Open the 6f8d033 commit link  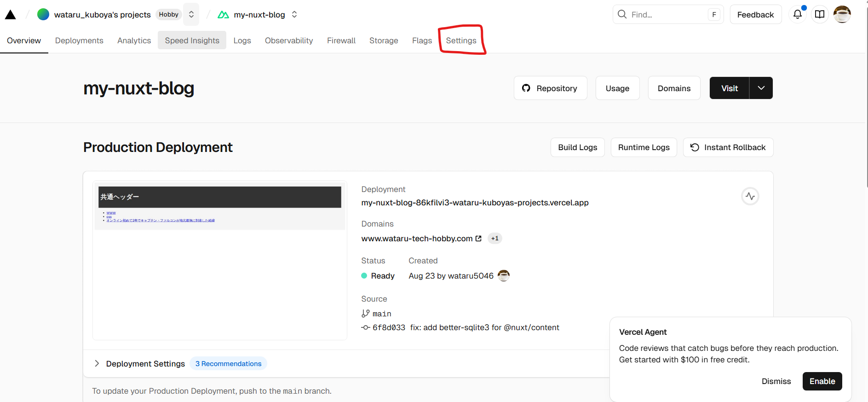pos(389,327)
